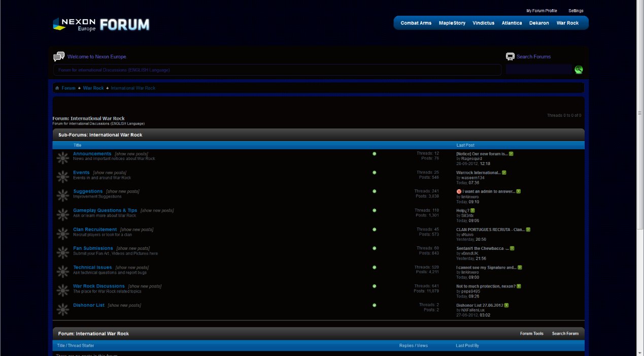Open 'CLAN PORTUGUES RECRUTA' last post
The image size is (644, 356).
(490, 230)
